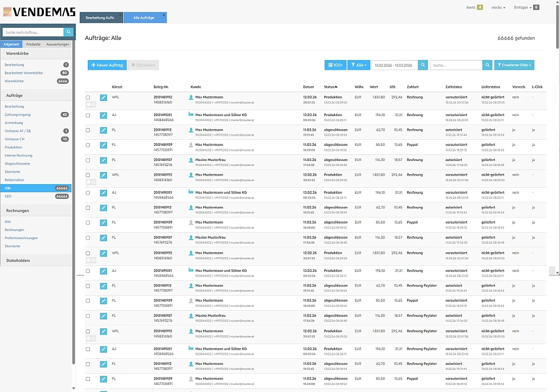Tick the checkbox for the first WPL order
This screenshot has height=392, width=560.
[88, 97]
